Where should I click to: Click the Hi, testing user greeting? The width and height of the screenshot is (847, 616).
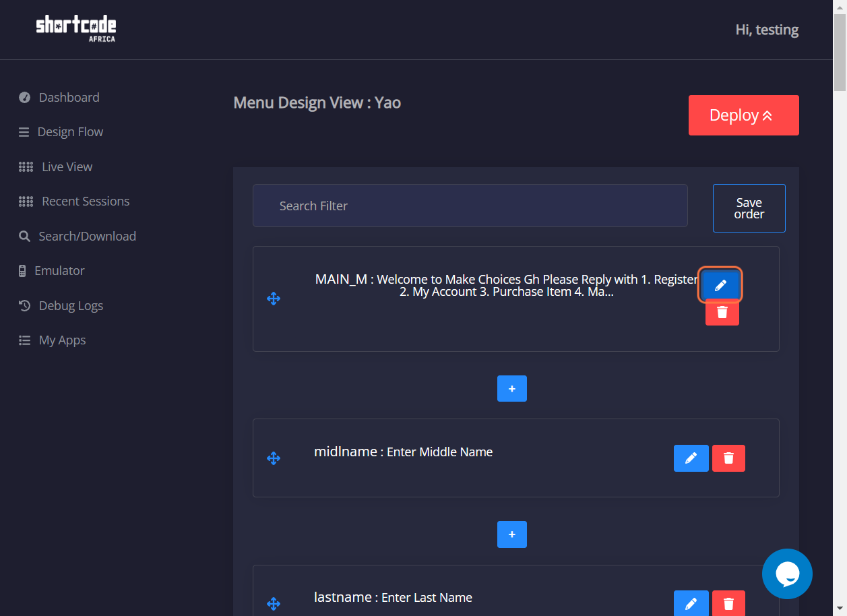pos(767,30)
